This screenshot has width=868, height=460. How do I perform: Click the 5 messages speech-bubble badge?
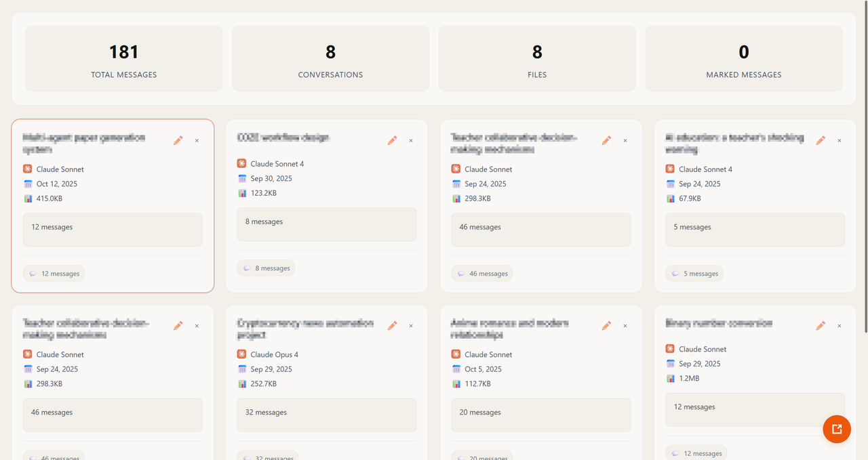point(694,274)
